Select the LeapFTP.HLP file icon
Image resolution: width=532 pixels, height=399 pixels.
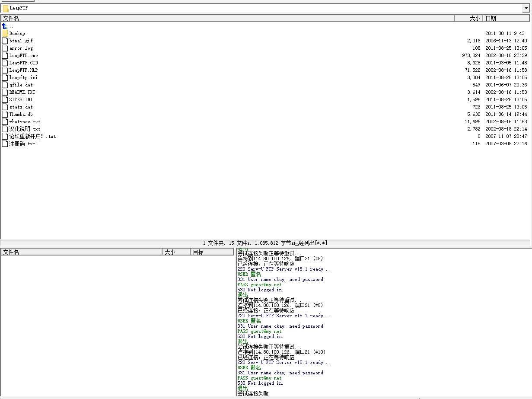tap(5, 70)
